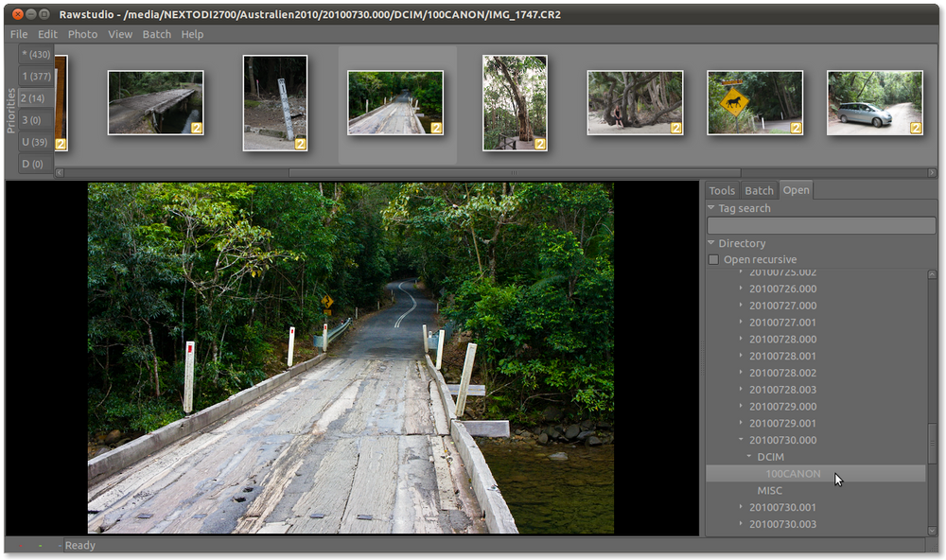Click the thumbnail strip horizontal scrollbar handle

tap(515, 172)
